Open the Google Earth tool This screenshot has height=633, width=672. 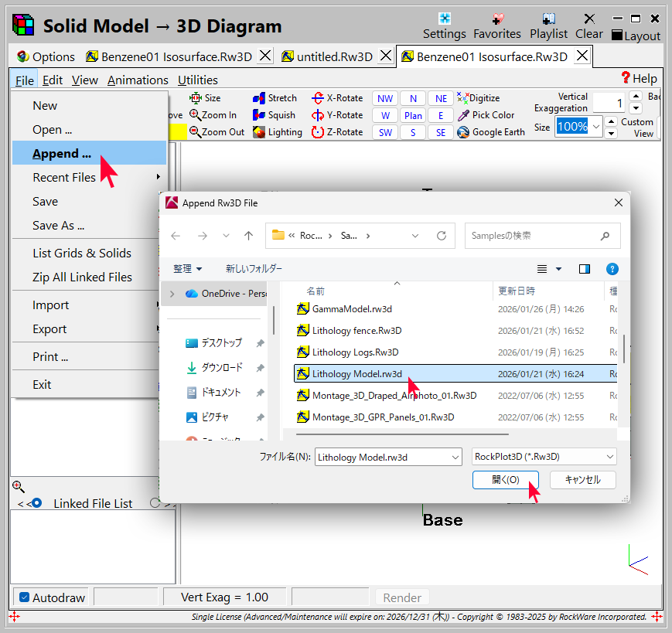tap(463, 132)
